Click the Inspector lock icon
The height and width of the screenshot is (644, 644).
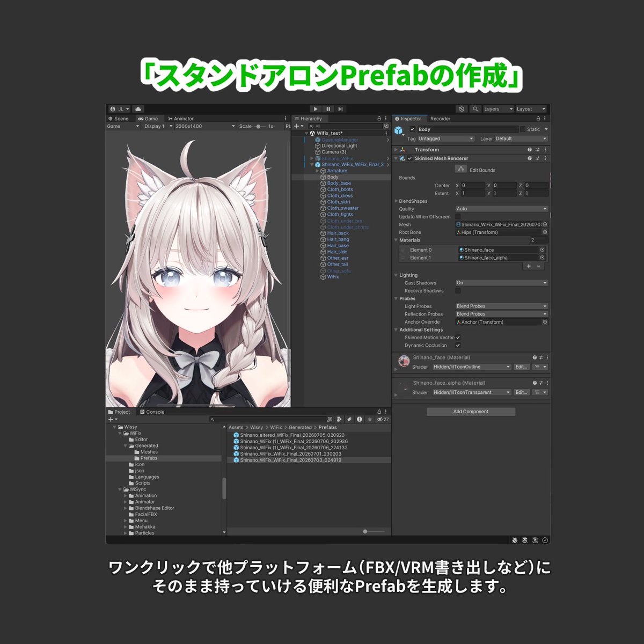[538, 119]
